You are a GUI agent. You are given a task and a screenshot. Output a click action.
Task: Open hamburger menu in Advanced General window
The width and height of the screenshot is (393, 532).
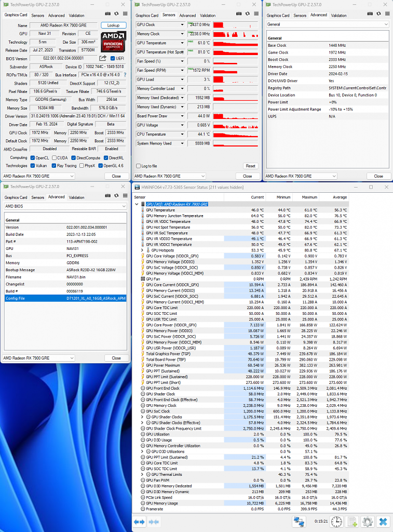coord(387,14)
